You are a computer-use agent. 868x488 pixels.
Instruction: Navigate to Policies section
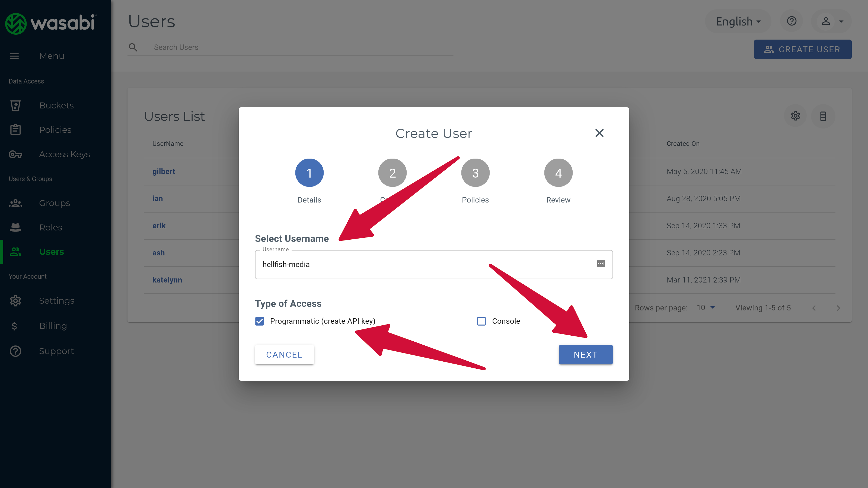(55, 129)
